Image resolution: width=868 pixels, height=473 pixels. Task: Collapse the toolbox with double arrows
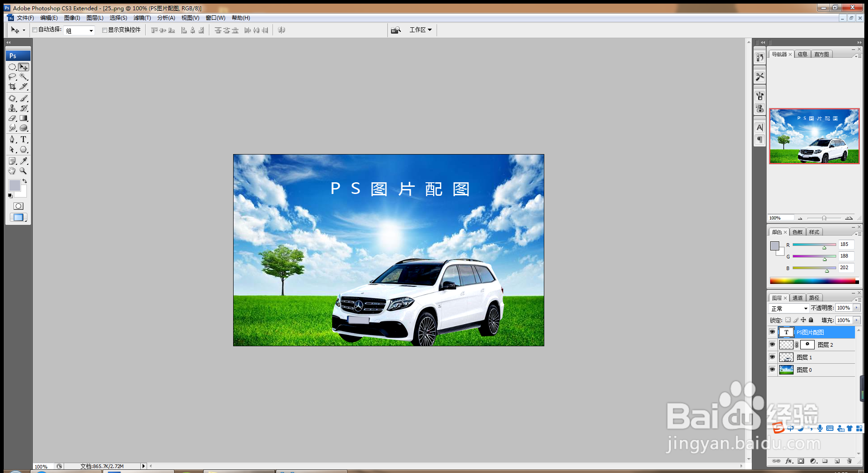[8, 42]
